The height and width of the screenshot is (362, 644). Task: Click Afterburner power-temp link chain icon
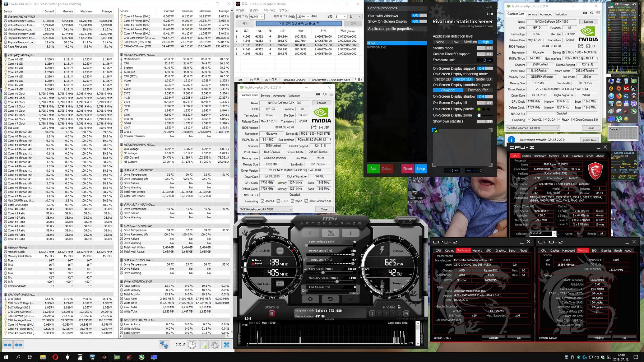tap(306, 259)
